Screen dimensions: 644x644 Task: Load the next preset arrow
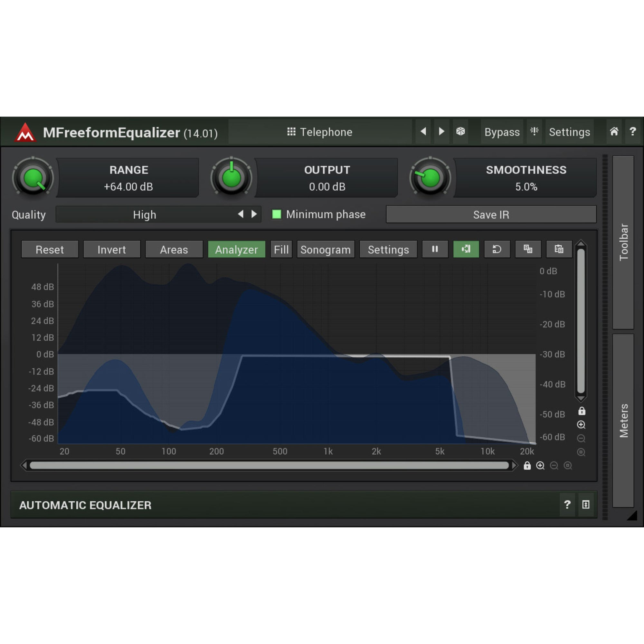tap(442, 132)
